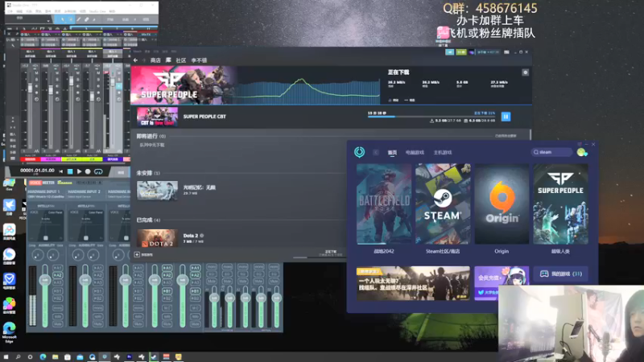The width and height of the screenshot is (644, 362).
Task: Open the 库 tab in Steam
Action: (x=168, y=60)
